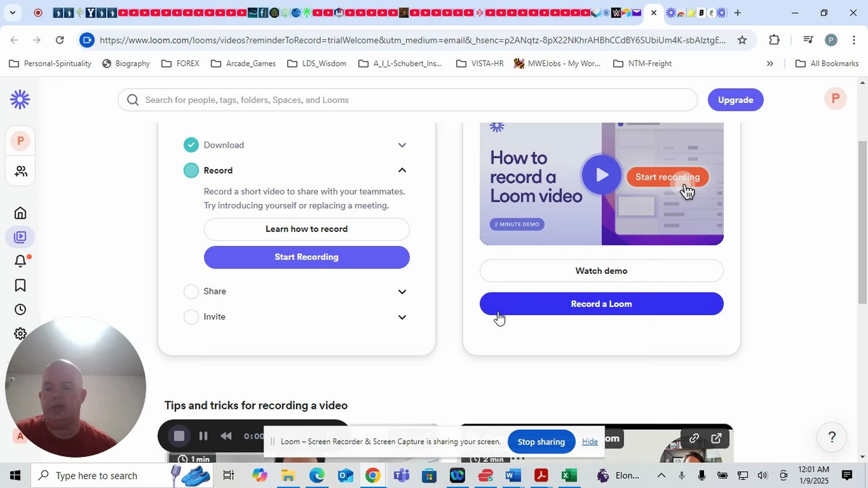Open the NTM-Freight bookmarks folder
Screen dimensions: 868x488
(x=642, y=64)
